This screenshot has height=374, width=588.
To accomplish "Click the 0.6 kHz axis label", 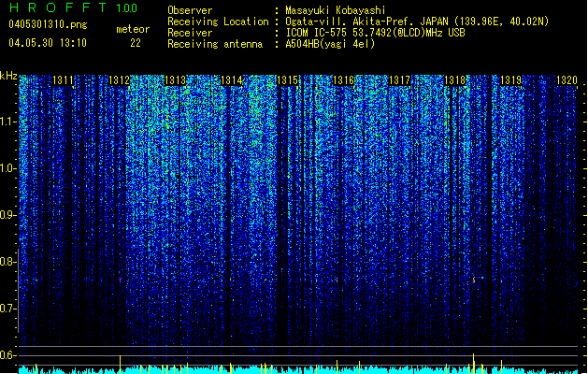I will [8, 355].
